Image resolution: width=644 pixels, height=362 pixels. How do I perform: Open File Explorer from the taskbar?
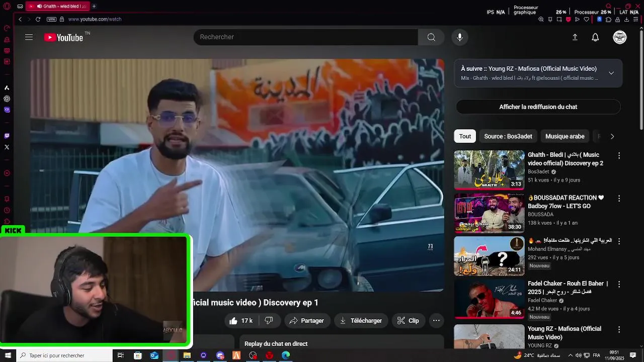(x=187, y=355)
